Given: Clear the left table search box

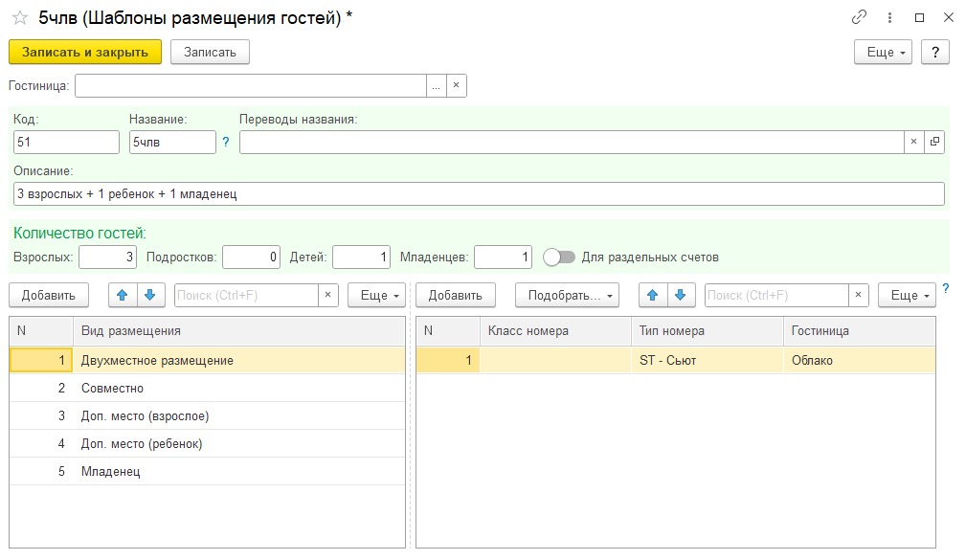Looking at the screenshot, I should 327,295.
